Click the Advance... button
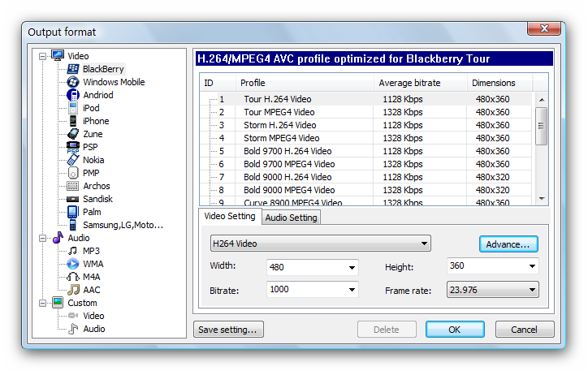This screenshot has height=371, width=588. pos(508,244)
